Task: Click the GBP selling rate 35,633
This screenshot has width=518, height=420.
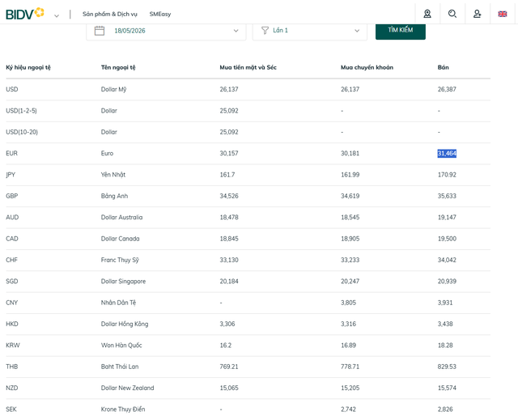Action: (447, 196)
